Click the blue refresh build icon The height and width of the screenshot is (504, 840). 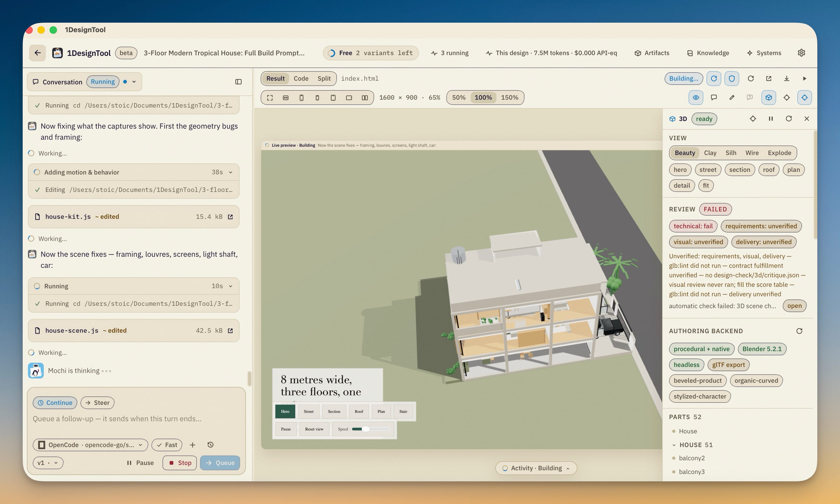click(x=714, y=79)
